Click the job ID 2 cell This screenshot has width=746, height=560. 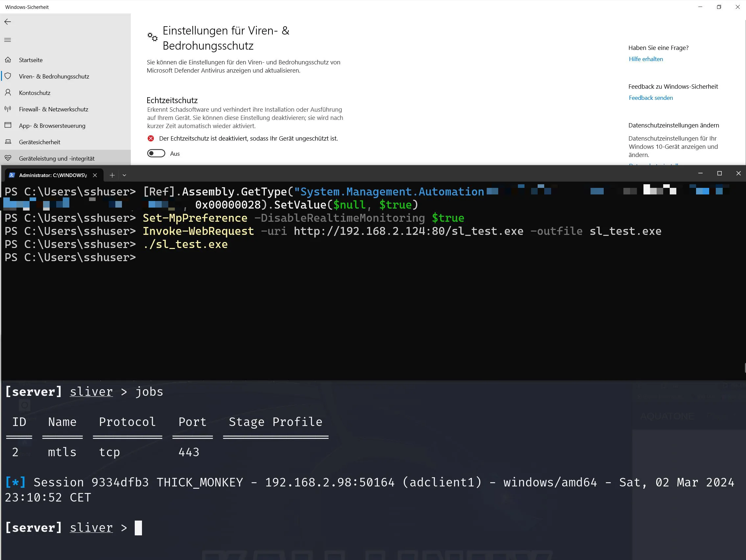coord(15,452)
